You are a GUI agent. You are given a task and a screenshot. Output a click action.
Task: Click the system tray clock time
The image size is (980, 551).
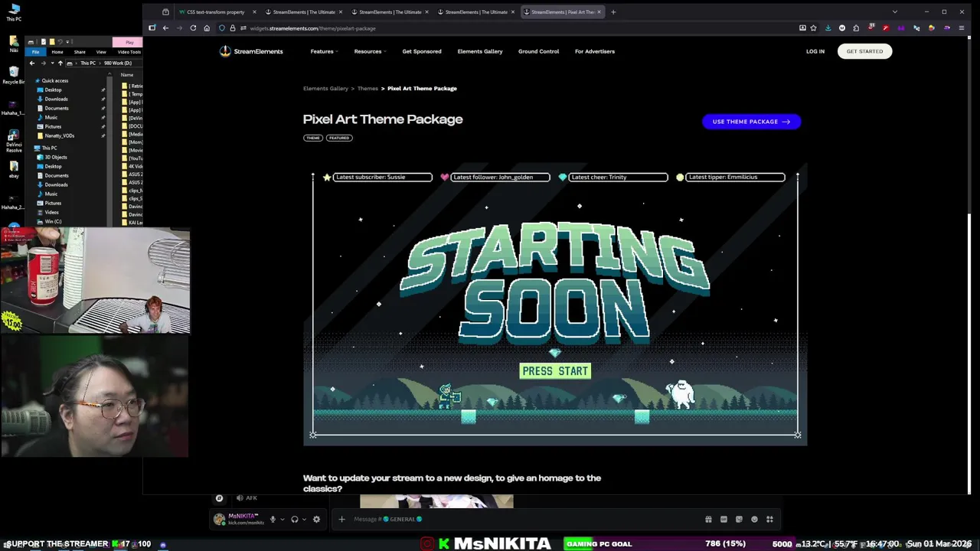[x=884, y=544]
